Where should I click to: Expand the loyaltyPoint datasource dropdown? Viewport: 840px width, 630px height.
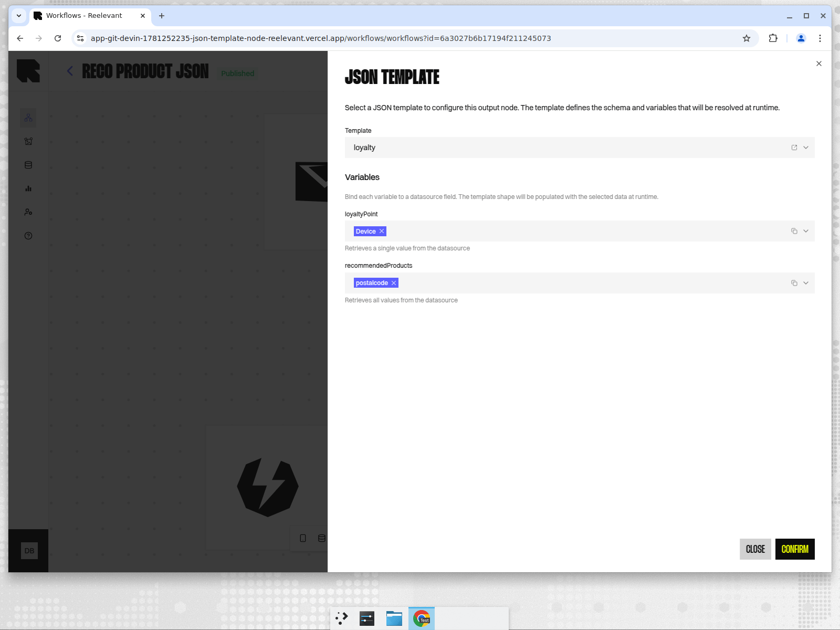[806, 231]
